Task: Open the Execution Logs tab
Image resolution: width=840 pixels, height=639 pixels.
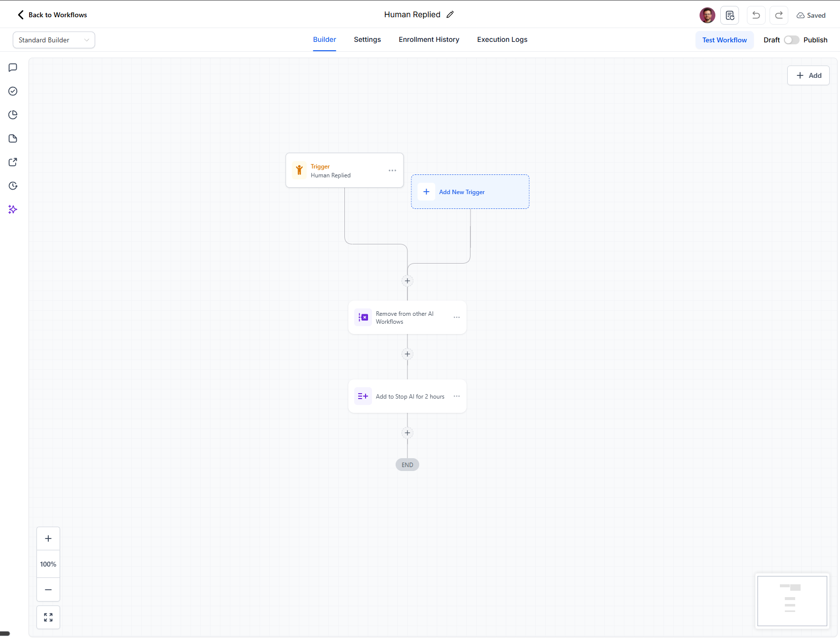Action: (502, 39)
